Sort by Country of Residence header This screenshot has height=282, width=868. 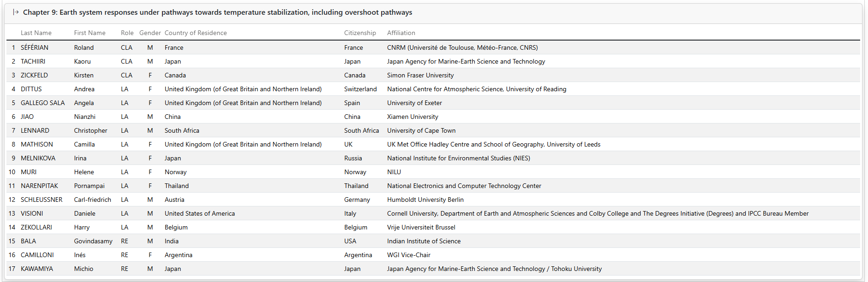pos(196,33)
